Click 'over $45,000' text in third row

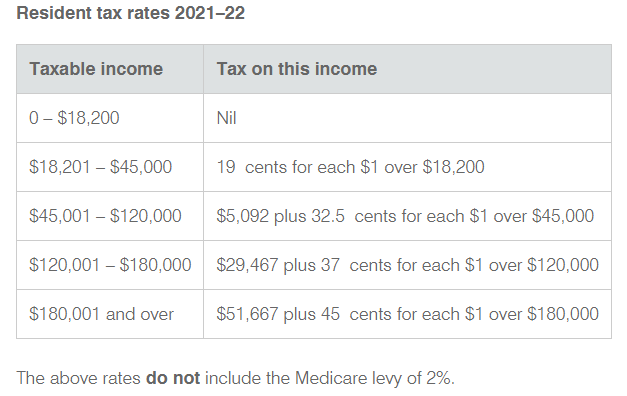click(x=543, y=216)
